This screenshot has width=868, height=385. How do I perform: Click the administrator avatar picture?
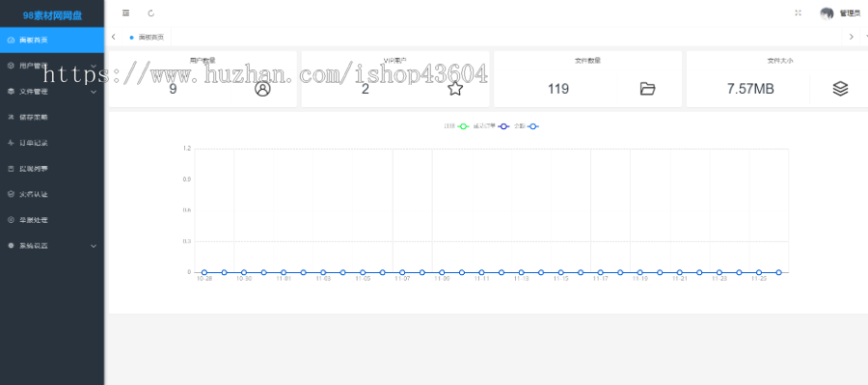tap(827, 14)
